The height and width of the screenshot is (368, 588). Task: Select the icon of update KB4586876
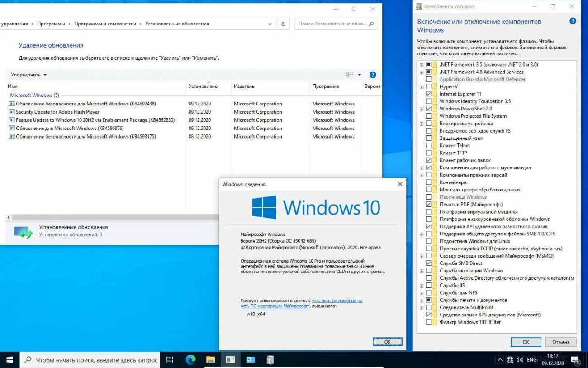click(x=12, y=128)
